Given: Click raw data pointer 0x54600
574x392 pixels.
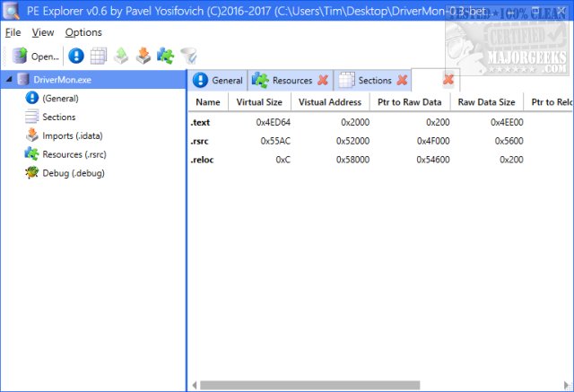Looking at the screenshot, I should point(433,160).
